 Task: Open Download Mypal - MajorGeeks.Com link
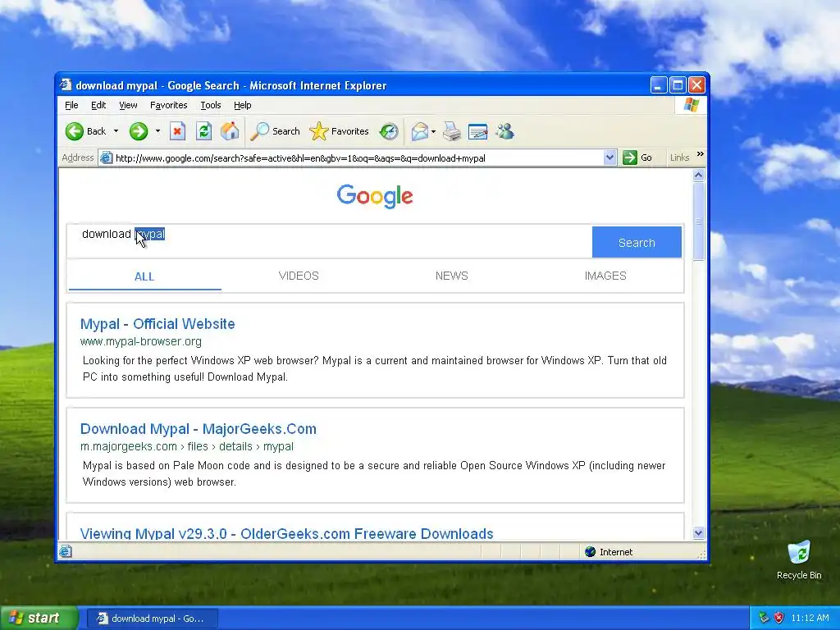point(199,429)
